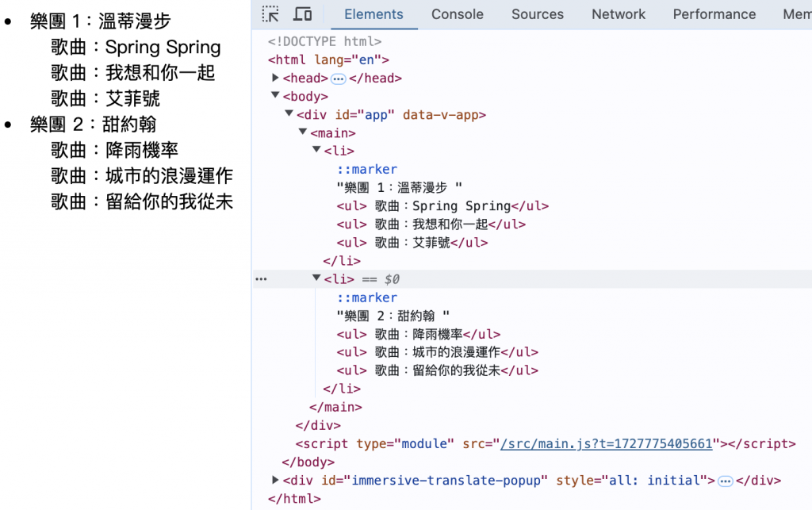The height and width of the screenshot is (510, 812).
Task: Select the closing html tag line
Action: click(294, 499)
